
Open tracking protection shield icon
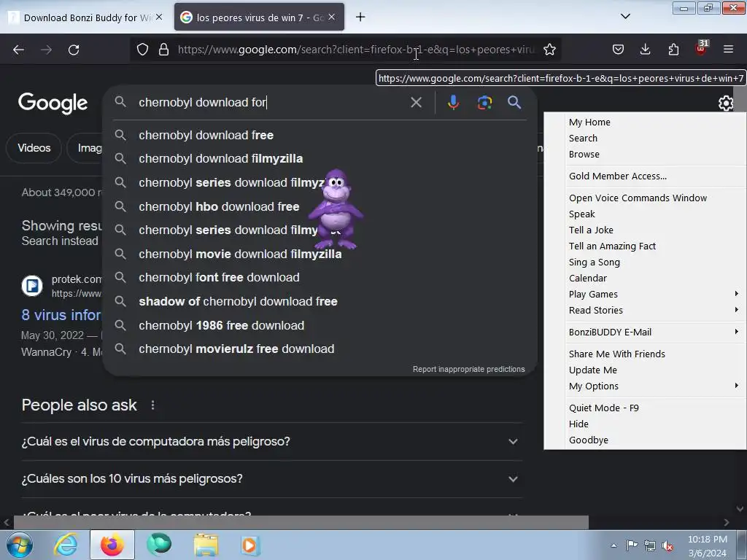pyautogui.click(x=142, y=50)
